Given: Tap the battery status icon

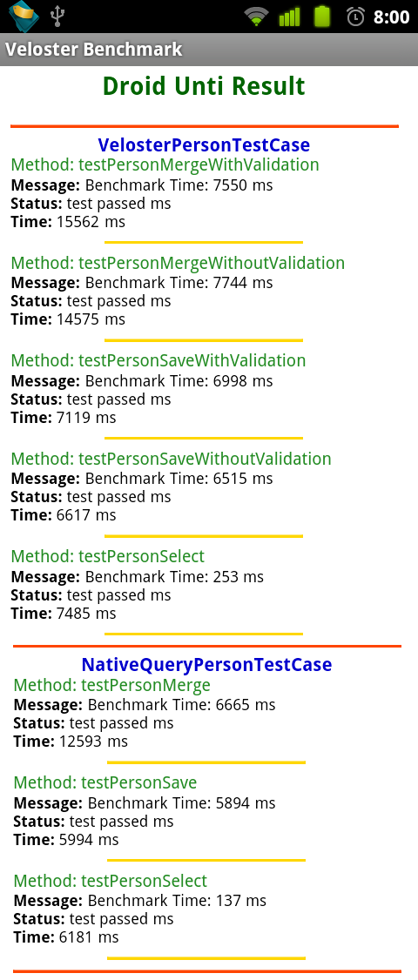Looking at the screenshot, I should [321, 17].
